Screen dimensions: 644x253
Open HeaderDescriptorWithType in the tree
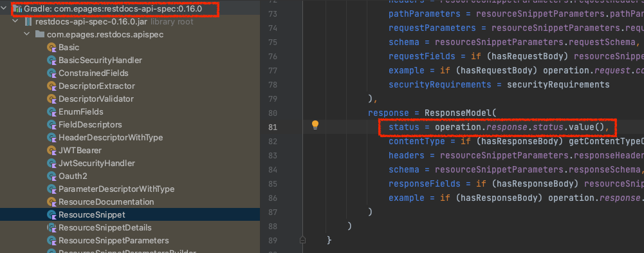tap(111, 138)
